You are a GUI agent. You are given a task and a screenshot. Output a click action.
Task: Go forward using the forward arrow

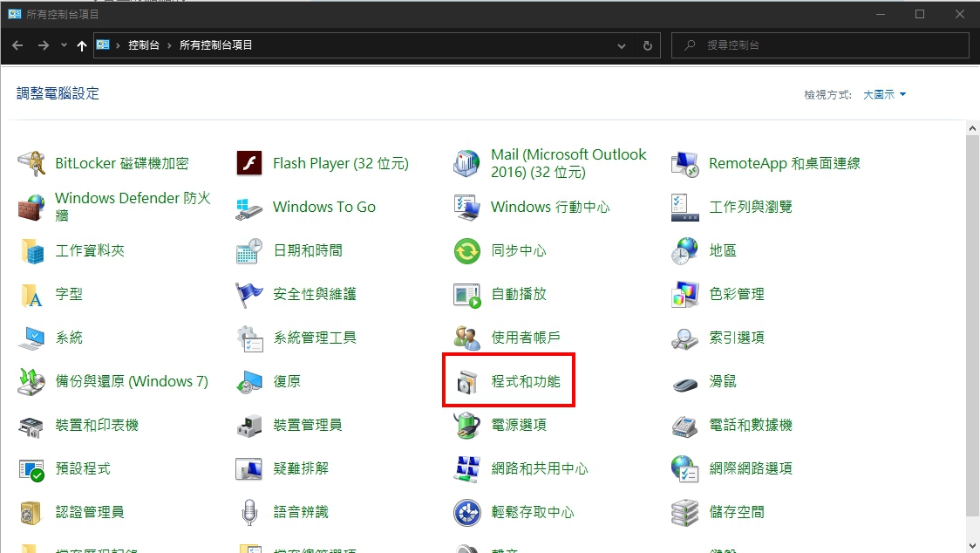point(43,45)
